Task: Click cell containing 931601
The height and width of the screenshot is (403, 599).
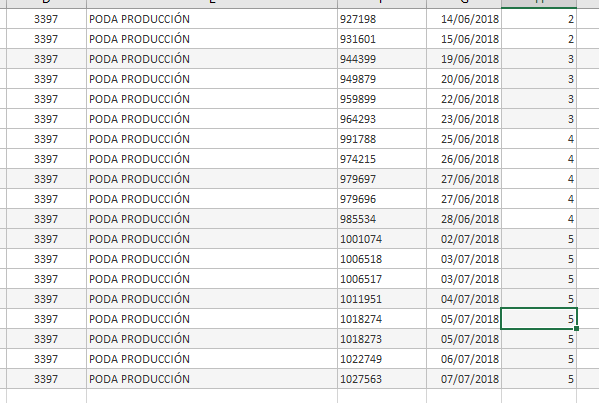Action: pos(382,39)
